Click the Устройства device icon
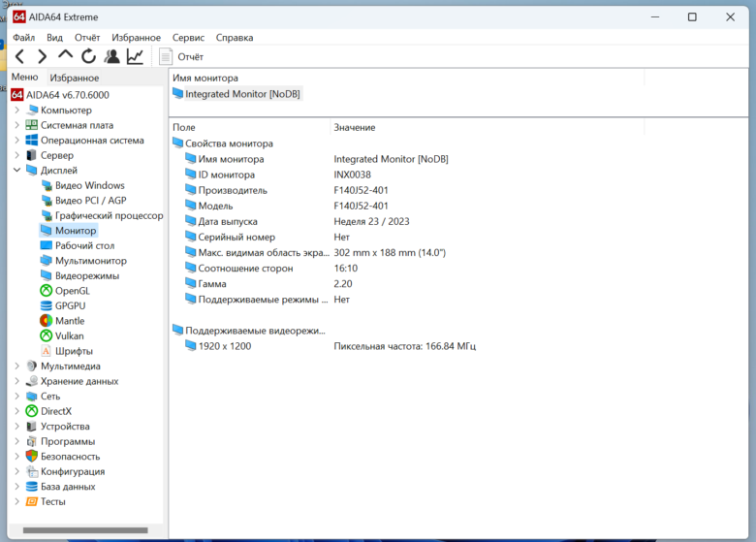The image size is (756, 542). (x=32, y=427)
